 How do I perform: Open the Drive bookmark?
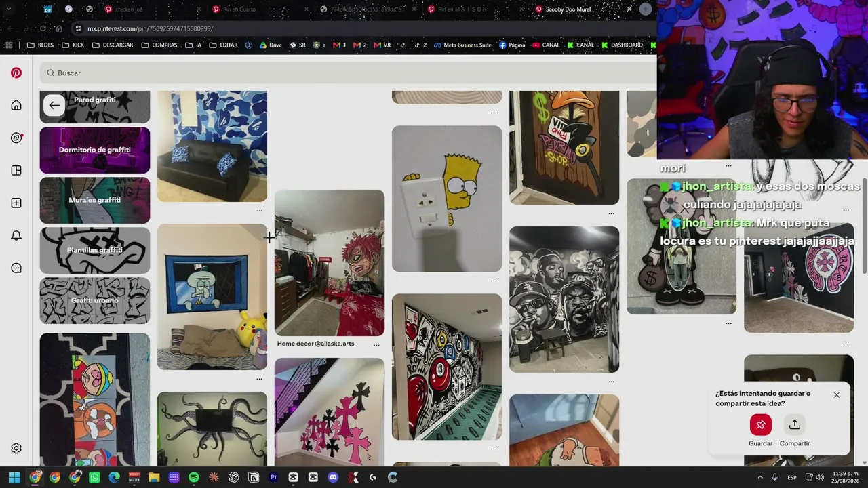[271, 45]
